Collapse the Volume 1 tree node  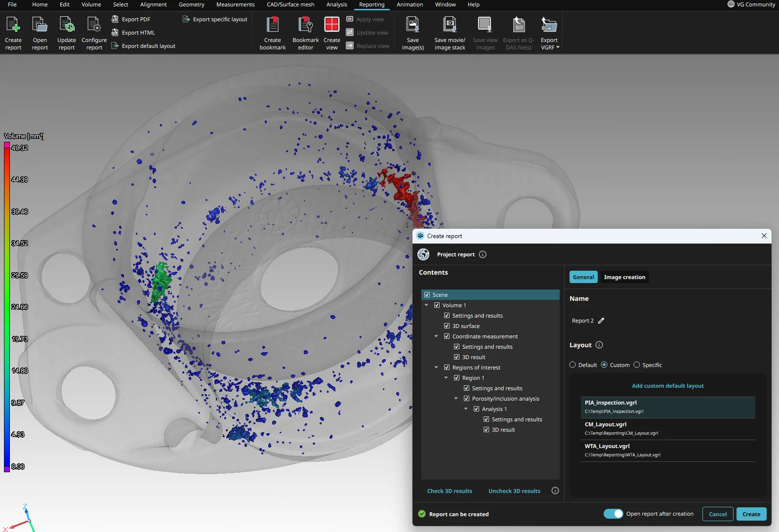click(426, 305)
